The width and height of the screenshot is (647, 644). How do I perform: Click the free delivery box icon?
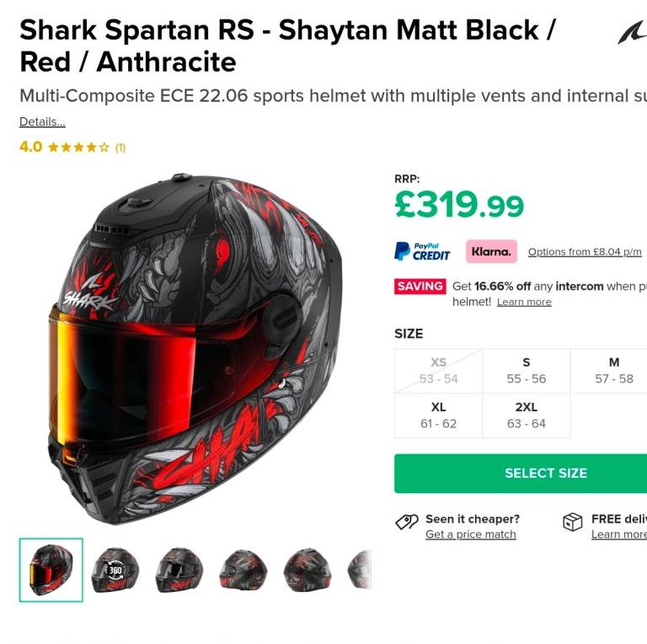coord(572,522)
